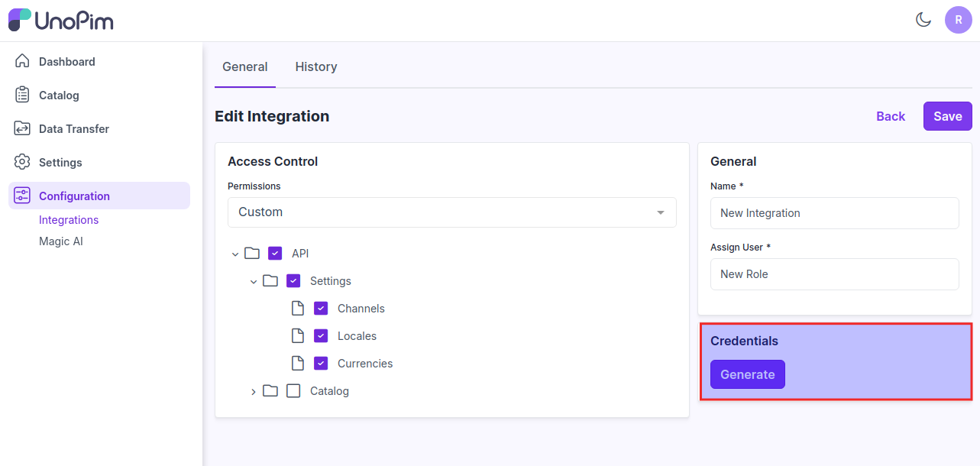Open the Dashboard from the sidebar
Viewport: 980px width, 466px height.
[x=66, y=61]
